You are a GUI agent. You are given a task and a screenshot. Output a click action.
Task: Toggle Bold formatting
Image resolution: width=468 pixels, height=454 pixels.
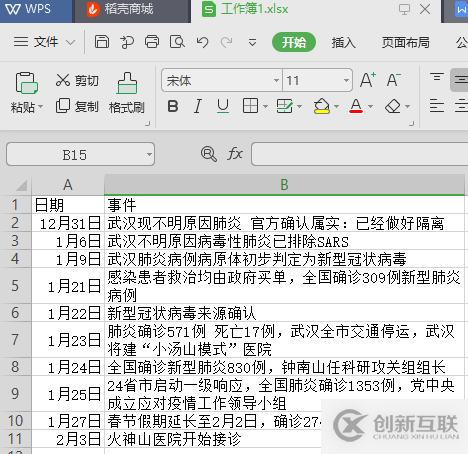coord(173,106)
